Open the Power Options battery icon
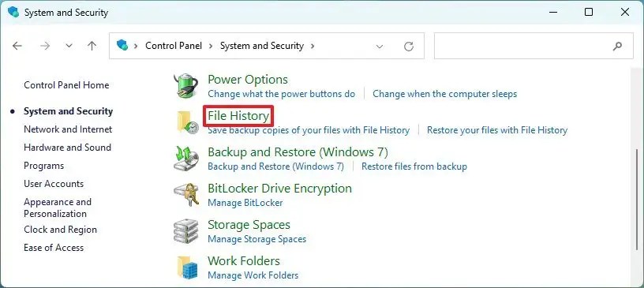 (185, 86)
